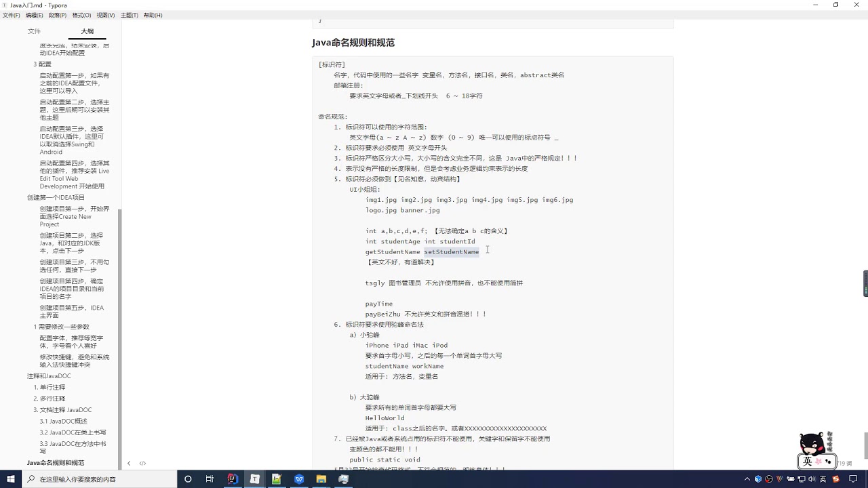Open IntelliJ IDEA from taskbar
This screenshot has height=488, width=868.
[233, 479]
